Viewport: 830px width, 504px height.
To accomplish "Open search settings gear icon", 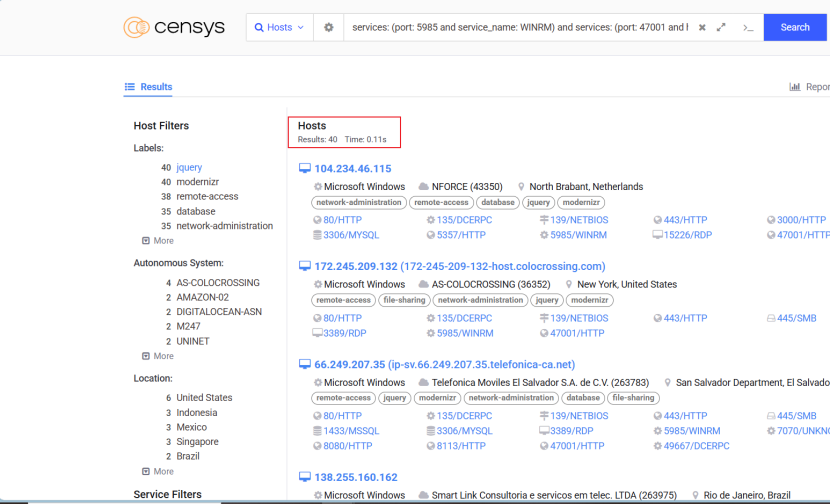I will click(328, 27).
